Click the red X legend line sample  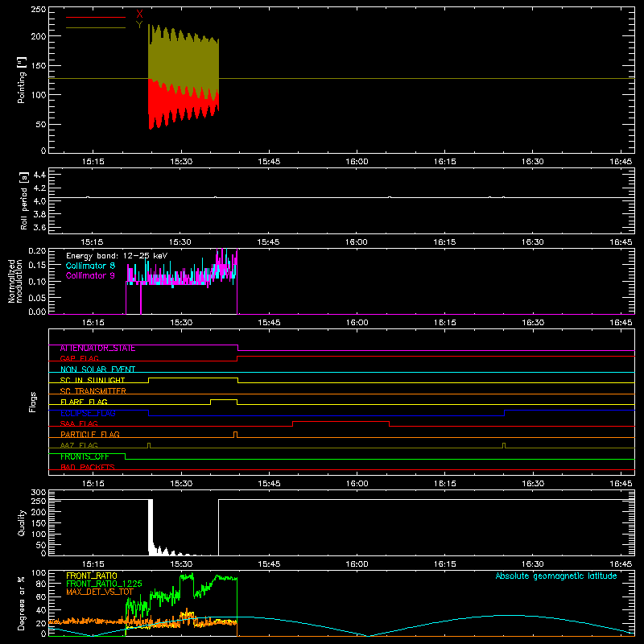(x=96, y=17)
